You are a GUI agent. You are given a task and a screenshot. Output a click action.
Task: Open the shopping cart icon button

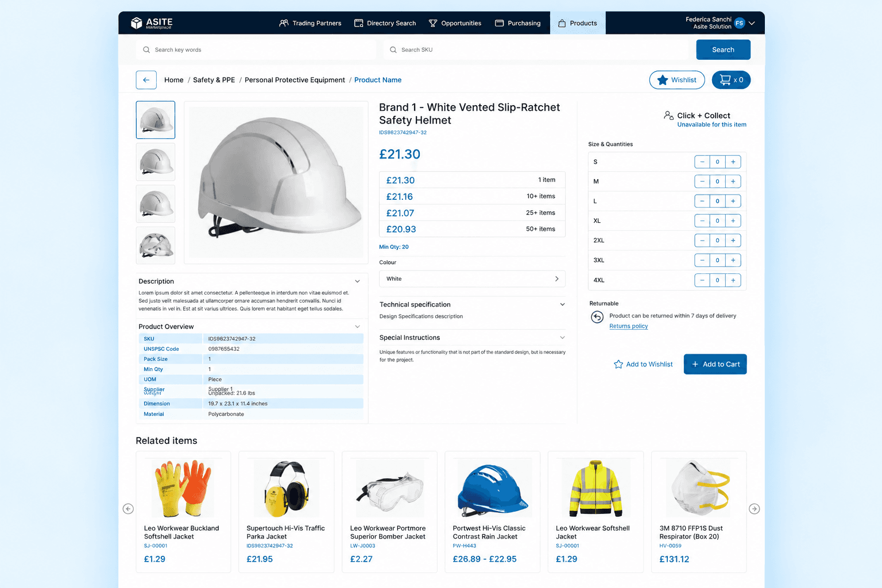pyautogui.click(x=731, y=80)
